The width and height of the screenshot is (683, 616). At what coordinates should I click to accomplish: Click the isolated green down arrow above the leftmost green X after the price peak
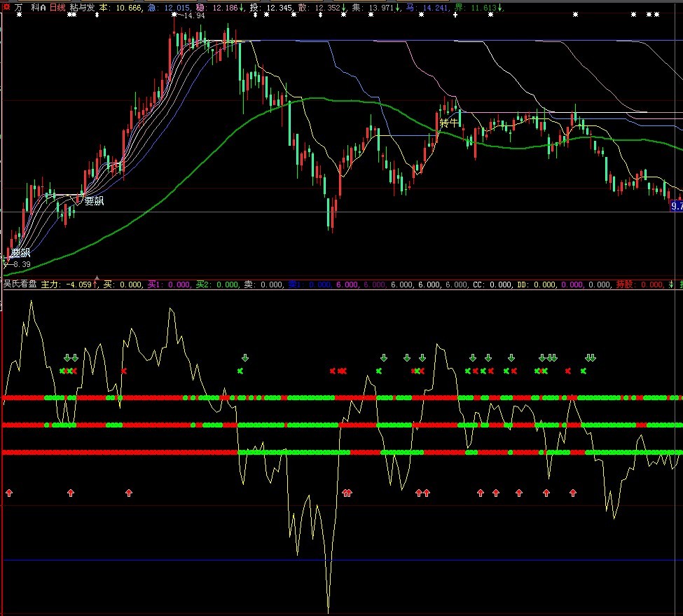pos(244,357)
